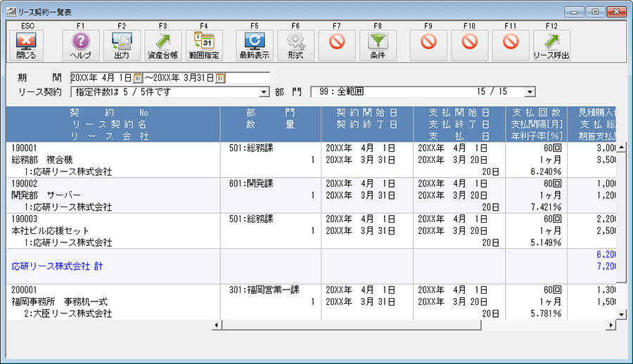Click the 出力 (F2) output icon
Image resolution: width=633 pixels, height=364 pixels.
pyautogui.click(x=122, y=45)
